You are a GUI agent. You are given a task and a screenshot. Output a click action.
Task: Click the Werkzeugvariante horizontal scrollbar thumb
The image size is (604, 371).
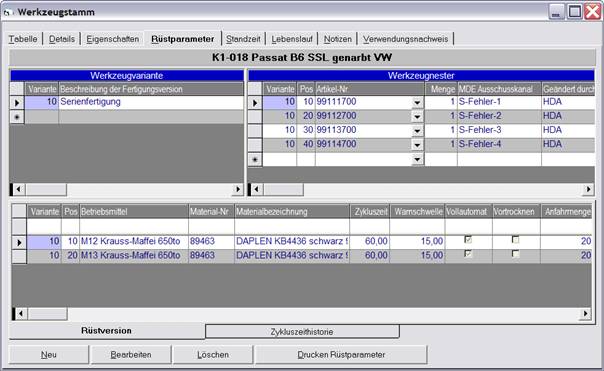coord(46,189)
